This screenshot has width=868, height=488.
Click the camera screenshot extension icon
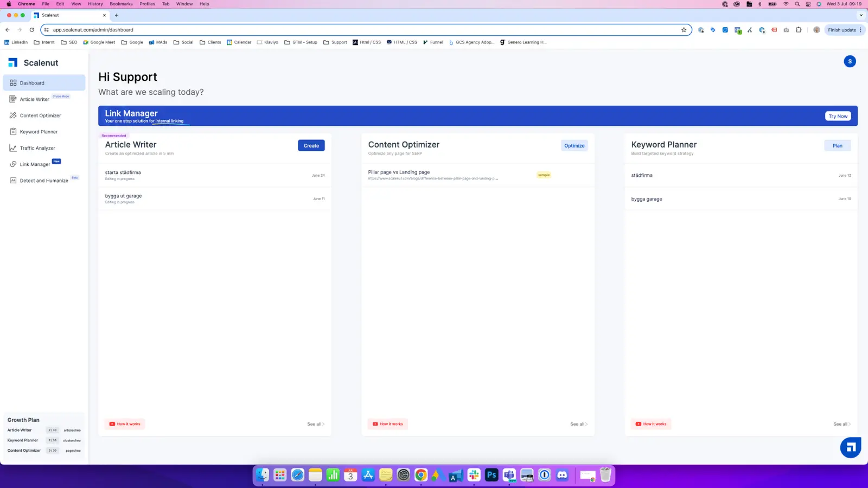tap(786, 30)
